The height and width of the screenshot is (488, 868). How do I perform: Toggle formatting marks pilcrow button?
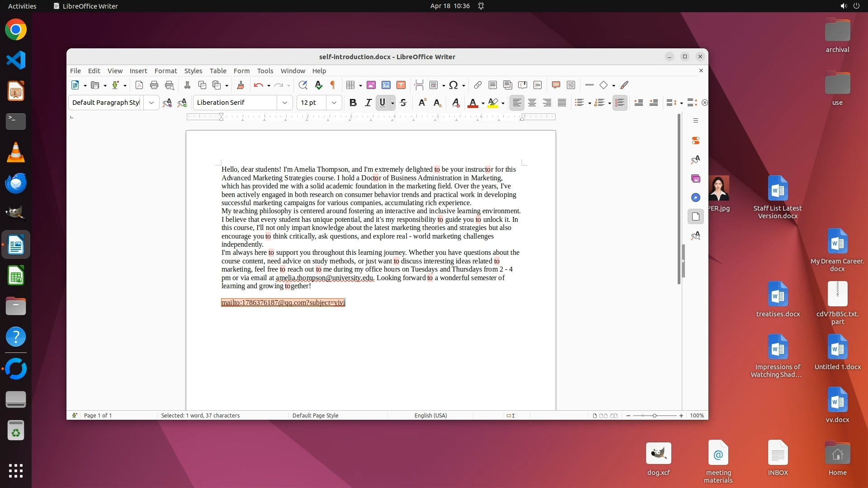[x=333, y=85]
